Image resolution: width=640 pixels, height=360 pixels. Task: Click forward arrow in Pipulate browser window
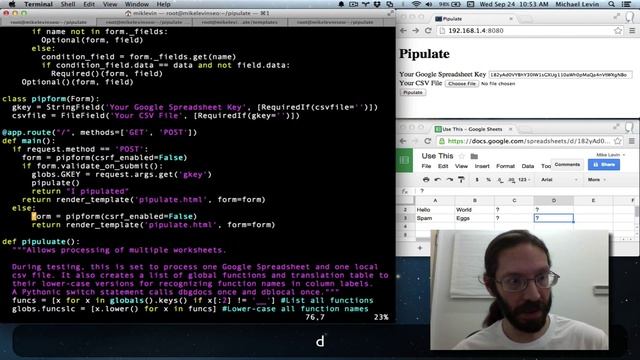(x=416, y=31)
